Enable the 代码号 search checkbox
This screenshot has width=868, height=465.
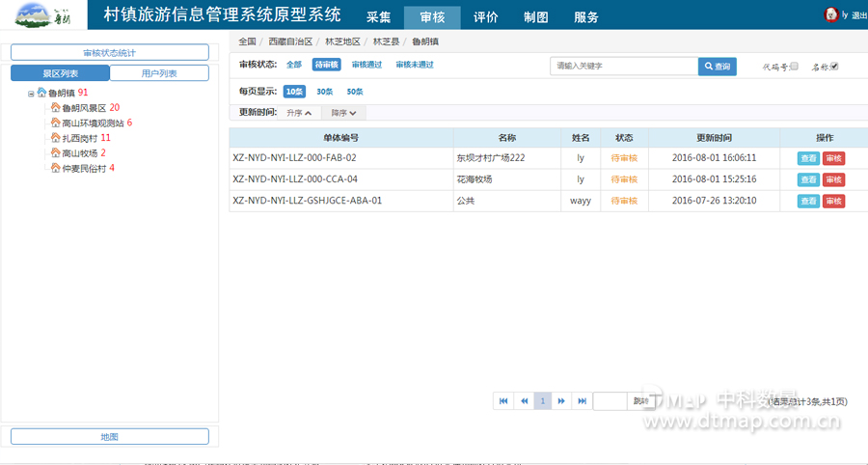tap(794, 67)
